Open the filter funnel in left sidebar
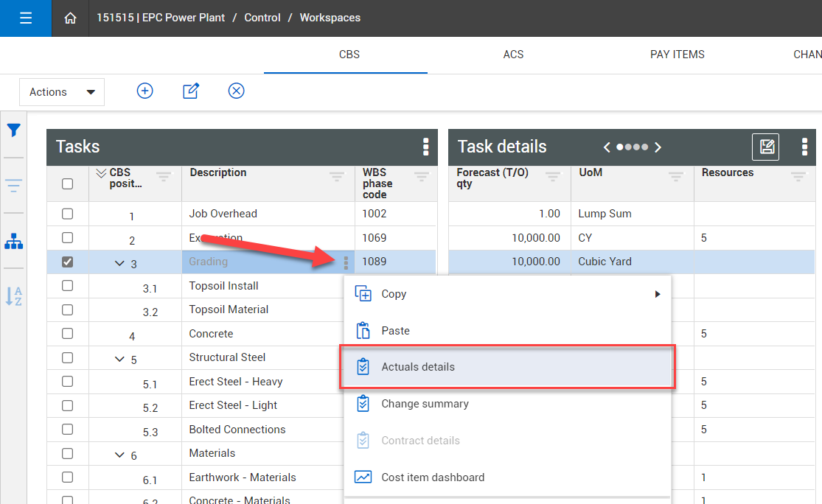 tap(13, 130)
